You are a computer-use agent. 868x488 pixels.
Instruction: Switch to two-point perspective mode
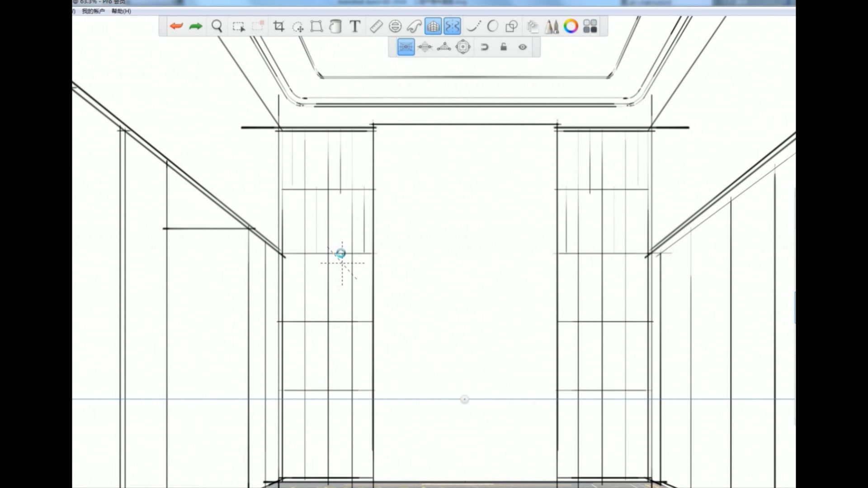(x=425, y=47)
